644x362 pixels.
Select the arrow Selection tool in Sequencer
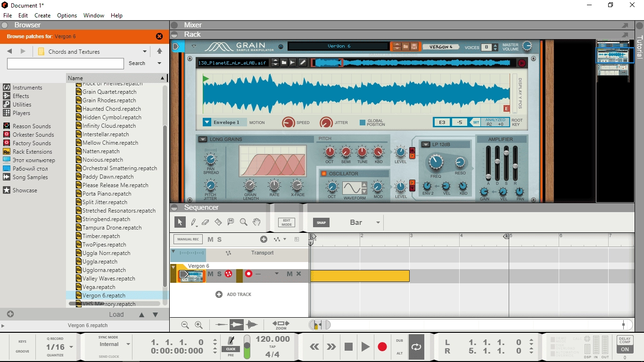[x=180, y=222]
